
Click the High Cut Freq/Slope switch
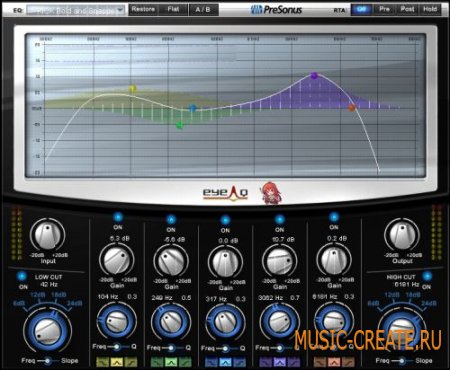click(402, 361)
